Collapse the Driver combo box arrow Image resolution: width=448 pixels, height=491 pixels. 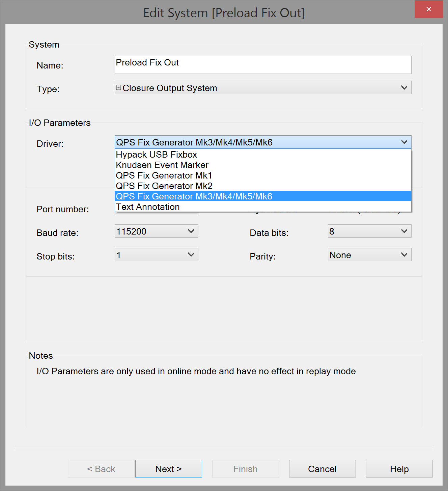[404, 142]
